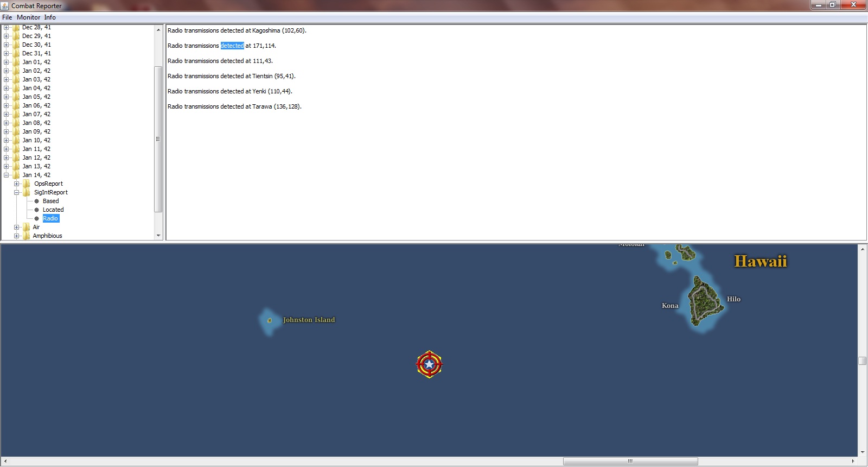Click the Jan 11, 42 folder icon

[16, 149]
